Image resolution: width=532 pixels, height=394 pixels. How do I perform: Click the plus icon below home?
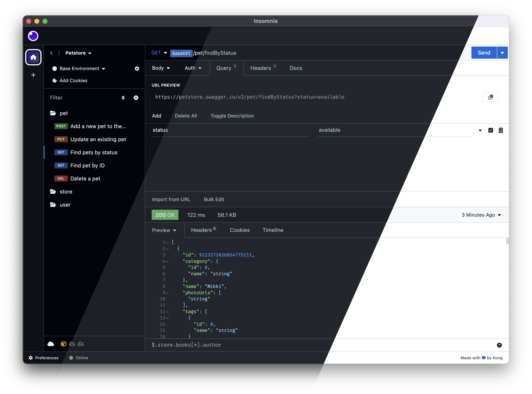33,75
